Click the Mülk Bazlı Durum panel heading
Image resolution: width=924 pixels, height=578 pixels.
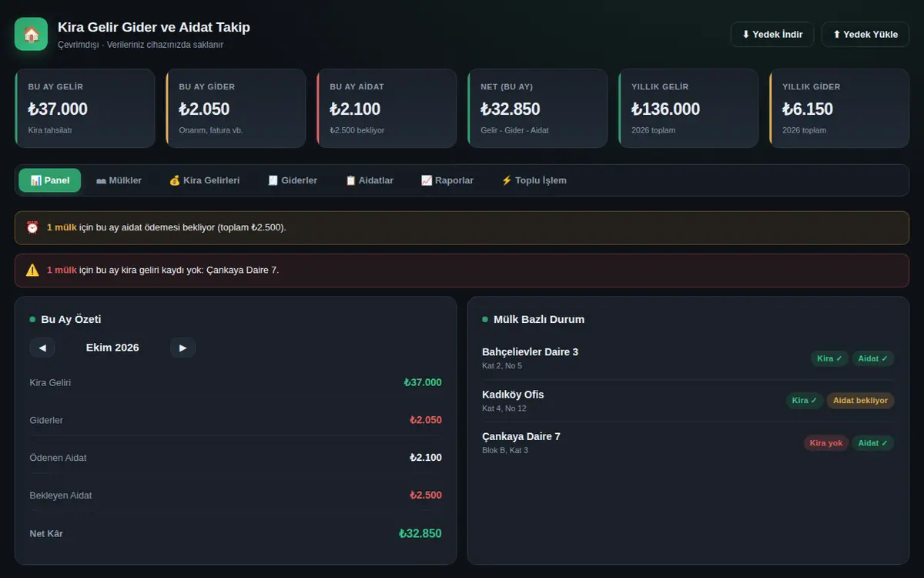click(539, 319)
